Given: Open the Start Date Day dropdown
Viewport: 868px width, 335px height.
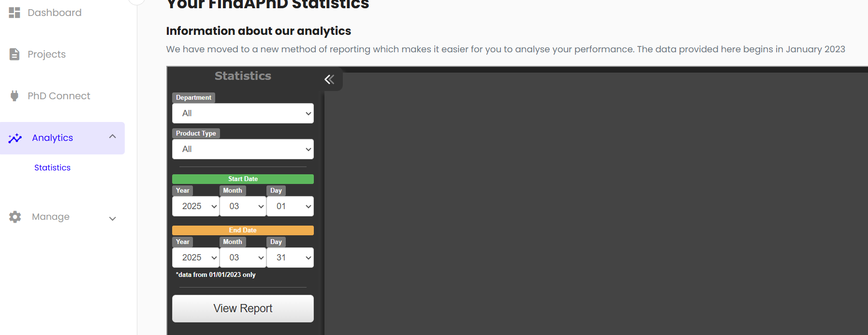Looking at the screenshot, I should click(x=290, y=206).
